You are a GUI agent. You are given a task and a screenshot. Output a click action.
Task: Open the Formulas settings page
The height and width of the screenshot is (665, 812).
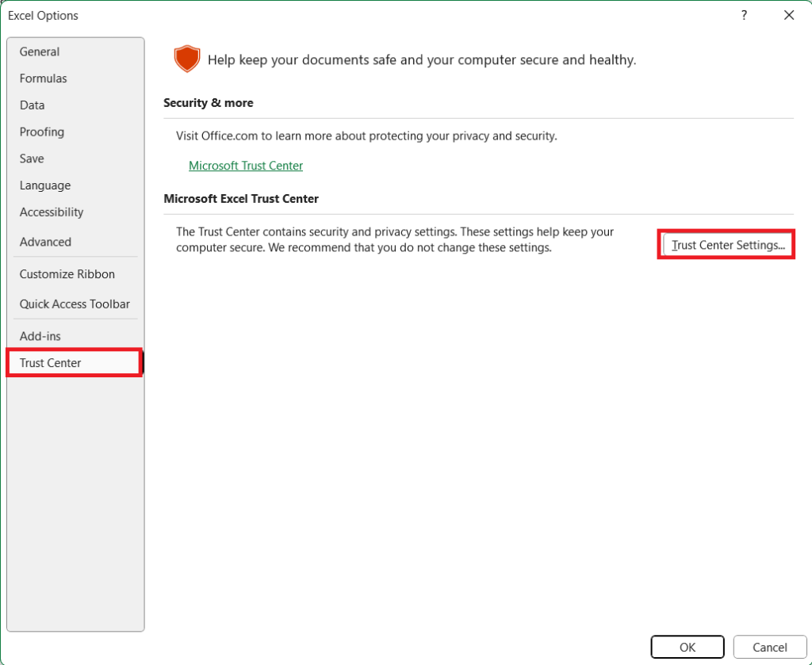tap(43, 78)
